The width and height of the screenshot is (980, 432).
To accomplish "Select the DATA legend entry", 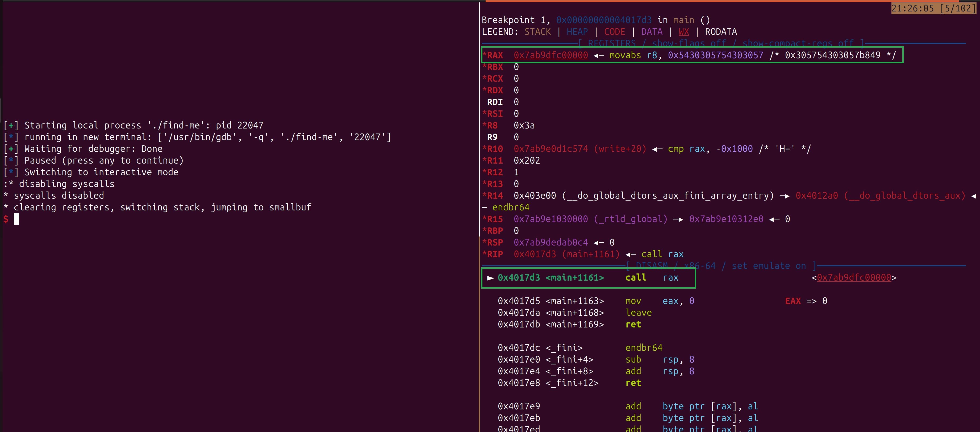I will pyautogui.click(x=651, y=32).
